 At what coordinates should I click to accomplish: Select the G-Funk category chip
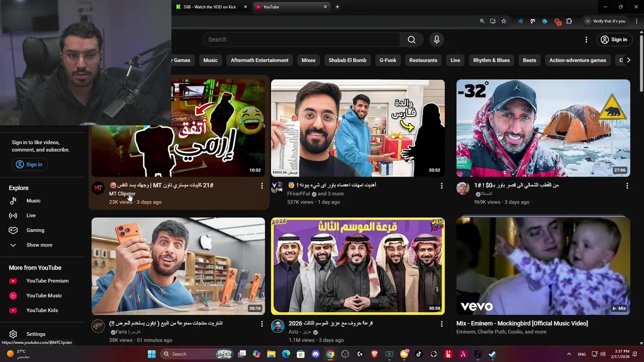coord(388,60)
